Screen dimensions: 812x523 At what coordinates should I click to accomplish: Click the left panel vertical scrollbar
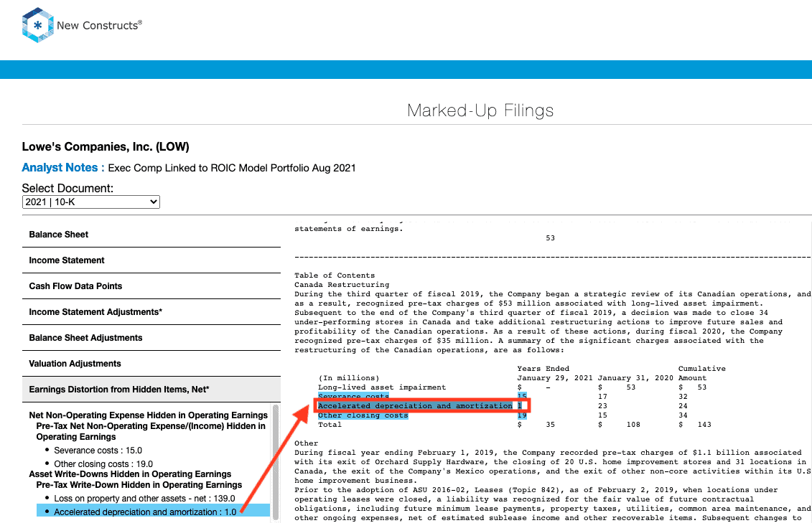tap(276, 462)
